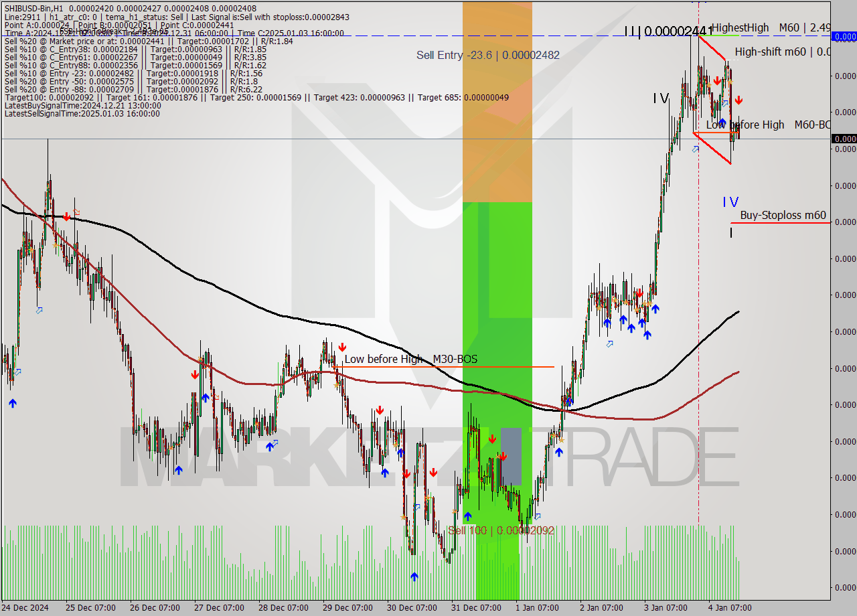The height and width of the screenshot is (616, 857).
Task: Click the 'Sell %10 @ C_Entry88' row
Action: (x=135, y=65)
